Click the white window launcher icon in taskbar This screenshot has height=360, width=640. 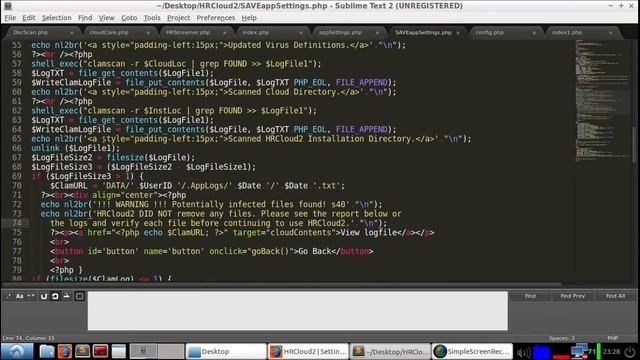[118, 351]
